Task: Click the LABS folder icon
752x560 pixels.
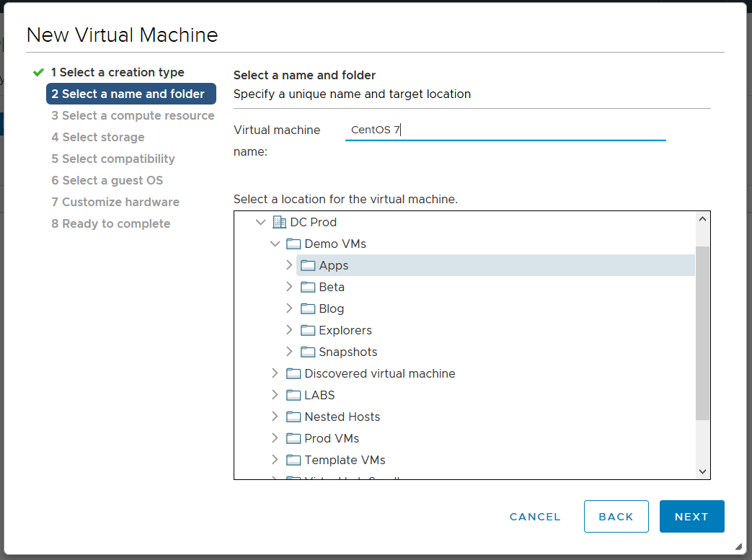Action: tap(293, 394)
